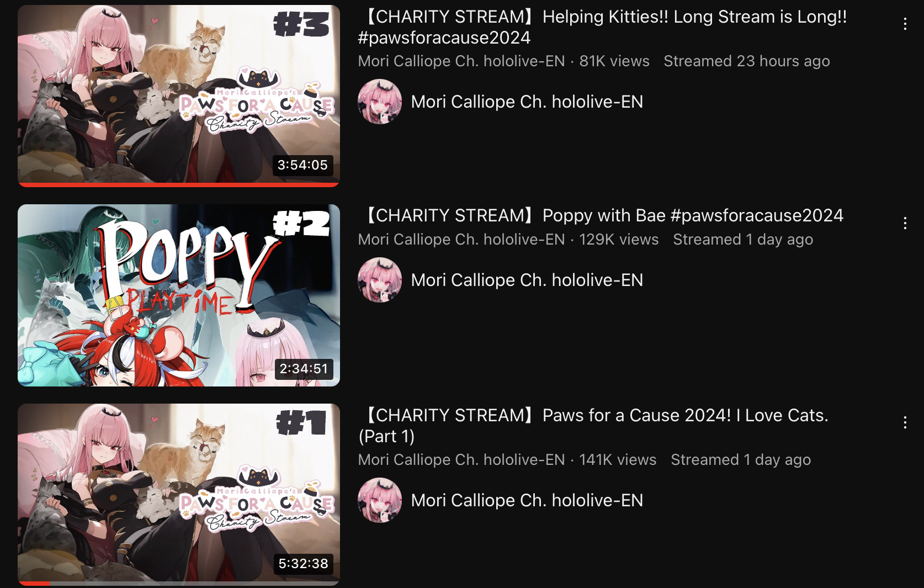Open more options for Poppy with Bae video
The height and width of the screenshot is (588, 924).
tap(905, 223)
